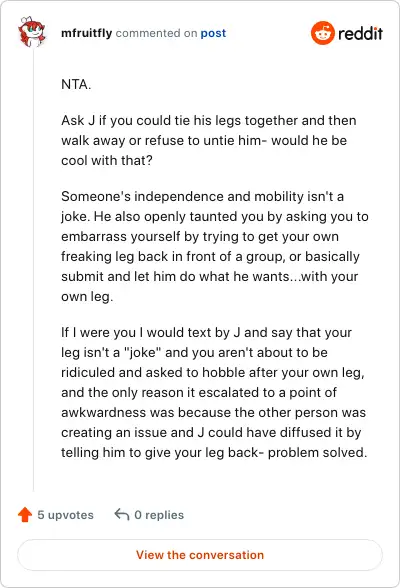Click the "NTA." verdict text
Screen dimensions: 400x588
tap(76, 84)
